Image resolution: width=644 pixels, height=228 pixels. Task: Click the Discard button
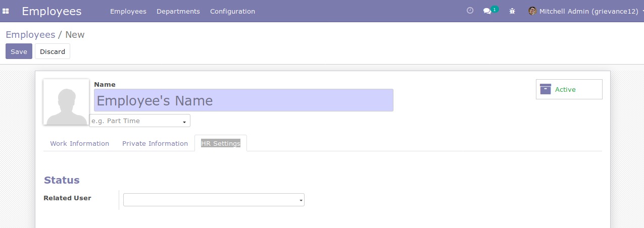click(x=53, y=51)
